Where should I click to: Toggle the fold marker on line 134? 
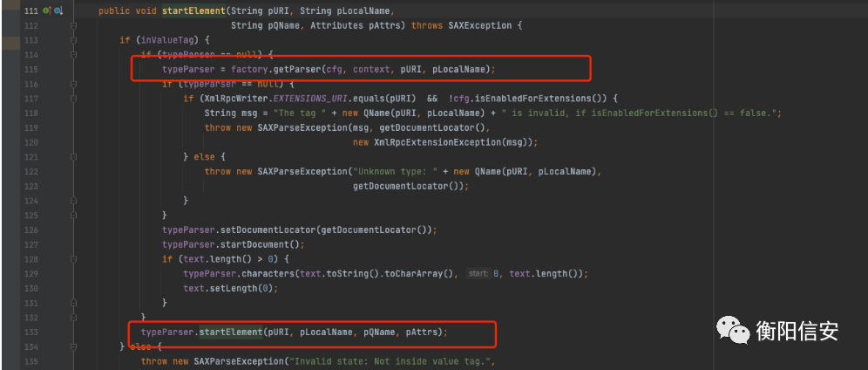[73, 346]
